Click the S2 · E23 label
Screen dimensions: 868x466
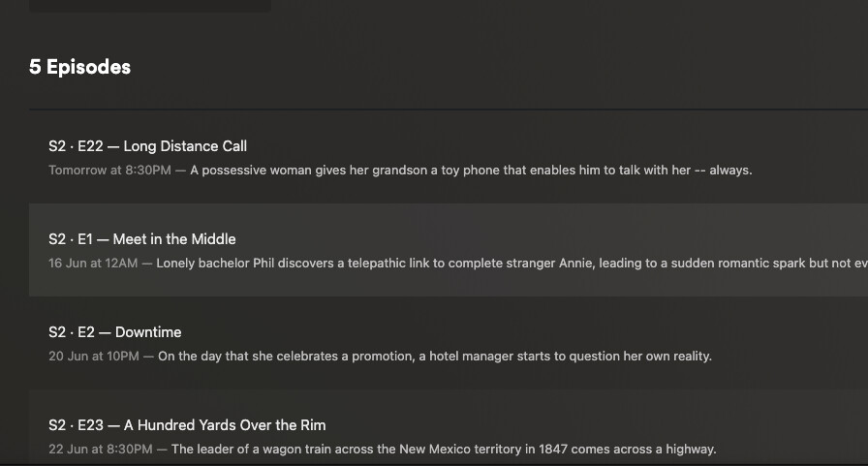point(75,425)
